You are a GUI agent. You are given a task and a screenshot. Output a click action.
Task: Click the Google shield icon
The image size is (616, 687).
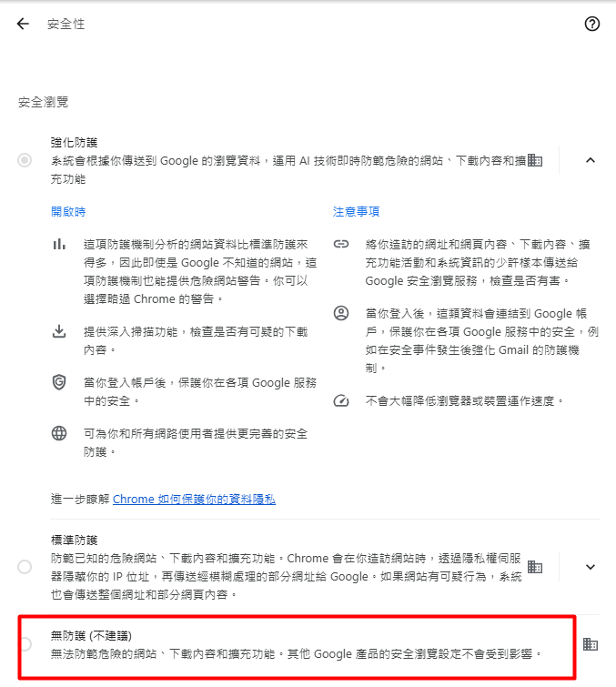59,382
